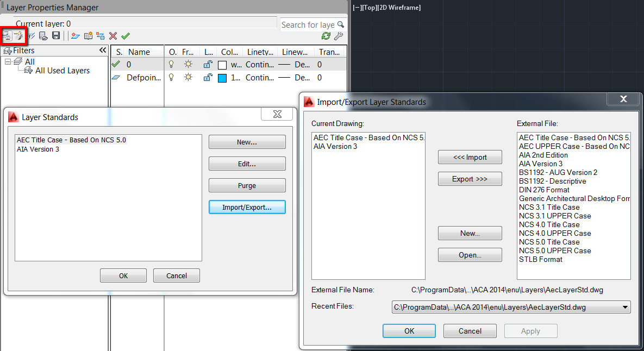Select NCS 5.0 UPPER Case entry
Image resolution: width=644 pixels, height=351 pixels.
[x=555, y=251]
